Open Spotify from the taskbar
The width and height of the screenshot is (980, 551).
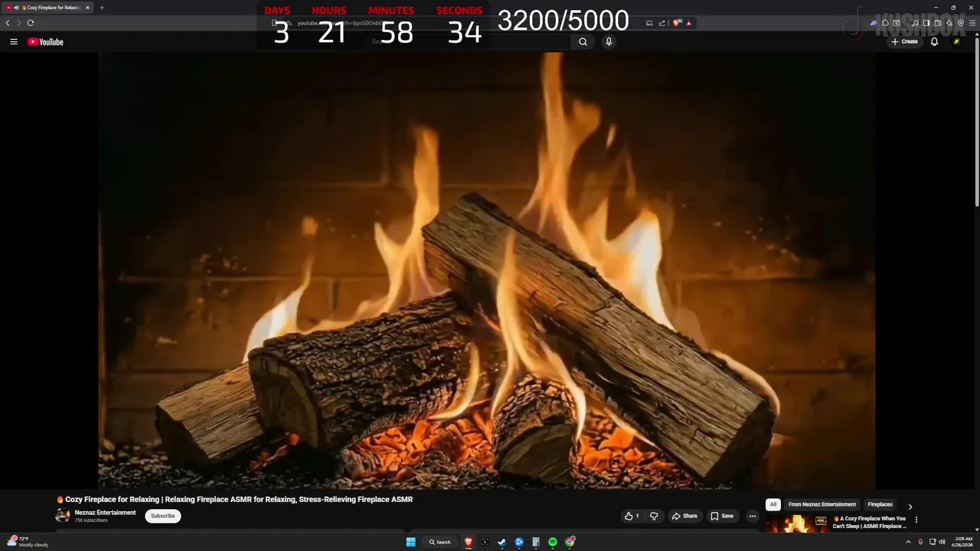[553, 542]
